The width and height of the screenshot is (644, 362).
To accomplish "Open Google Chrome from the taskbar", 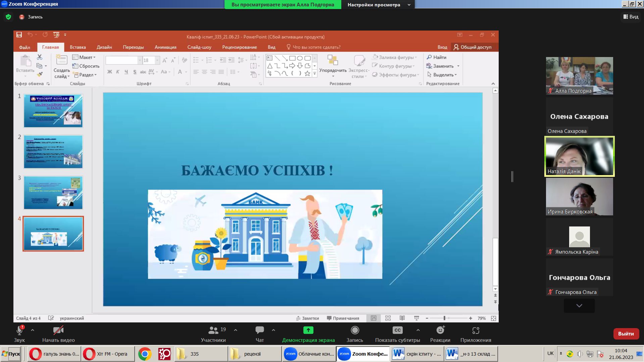I will (x=145, y=354).
